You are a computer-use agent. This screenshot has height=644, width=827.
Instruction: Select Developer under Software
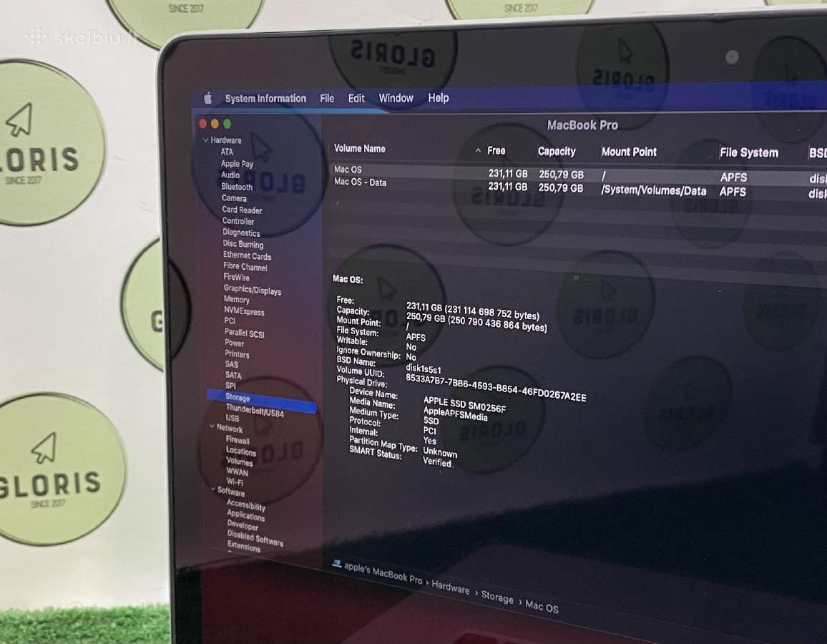pyautogui.click(x=243, y=525)
